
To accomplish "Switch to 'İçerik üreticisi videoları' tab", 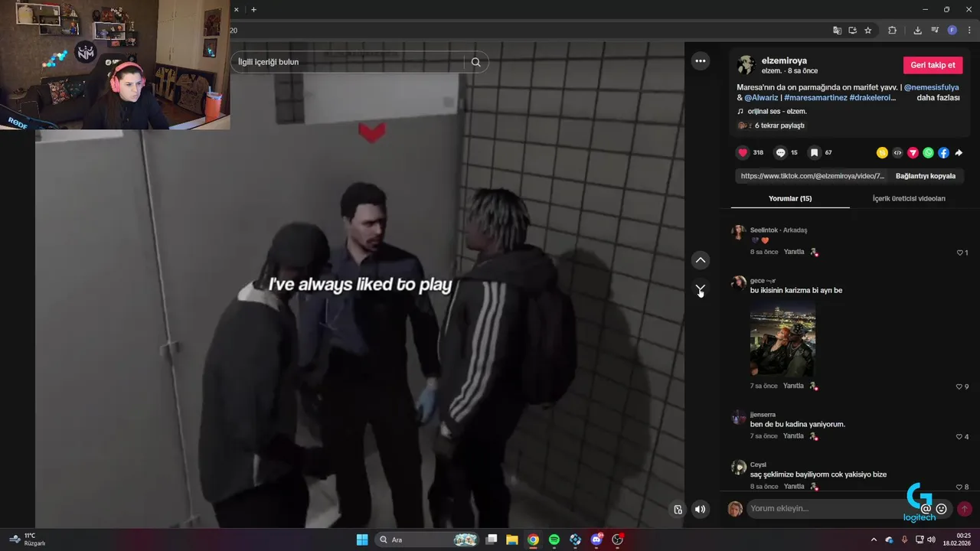I will point(909,199).
